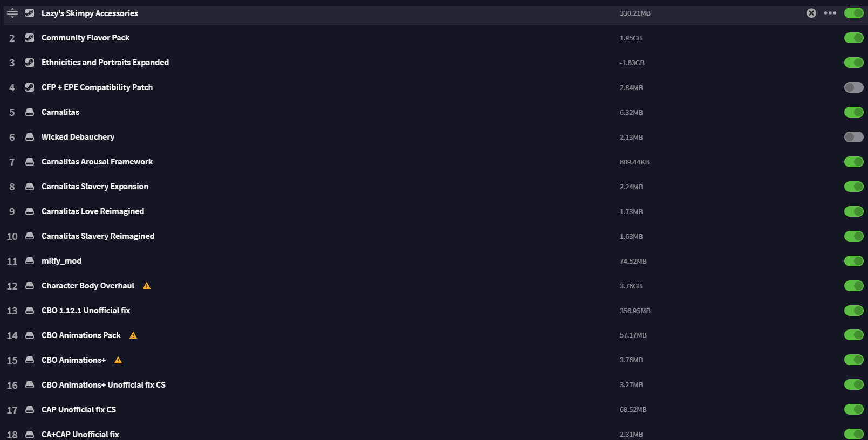Enable the CFP + EPE Compatibility Patch toggle
This screenshot has height=440, width=868.
point(854,87)
